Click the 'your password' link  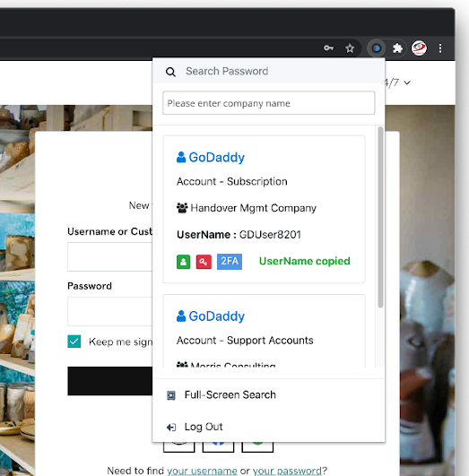coord(287,471)
